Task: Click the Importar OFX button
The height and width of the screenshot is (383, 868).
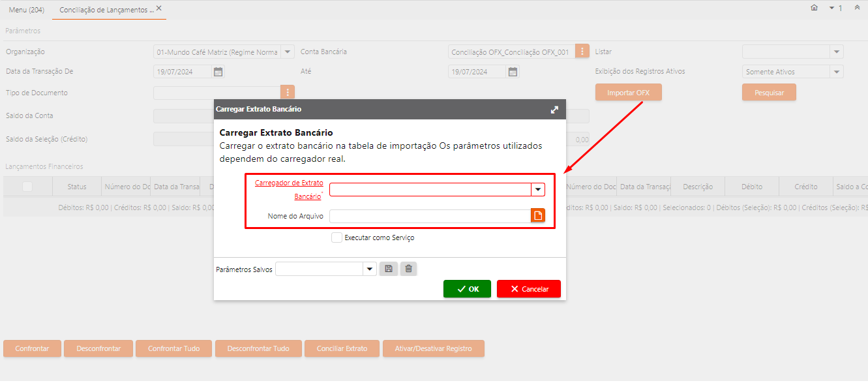Action: (x=628, y=93)
